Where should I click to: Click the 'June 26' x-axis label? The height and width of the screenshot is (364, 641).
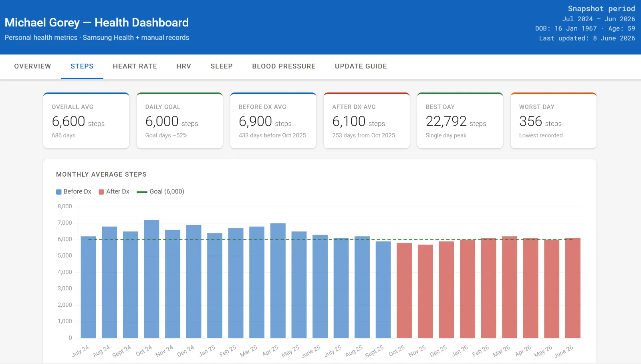564,352
